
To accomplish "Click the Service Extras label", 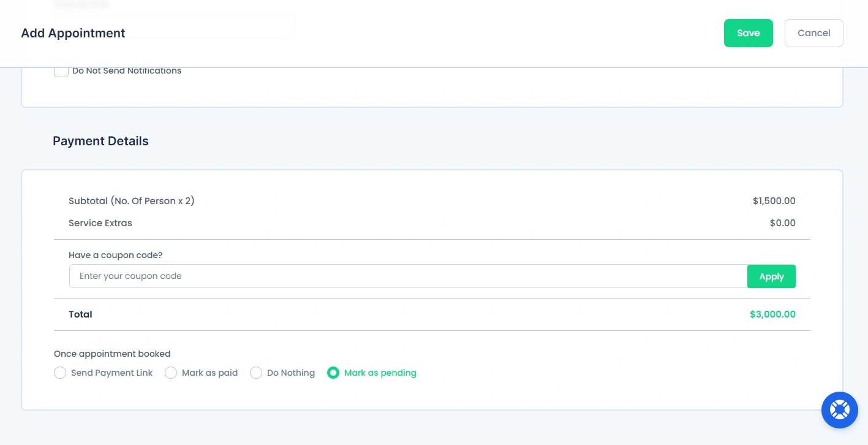I will tap(100, 223).
